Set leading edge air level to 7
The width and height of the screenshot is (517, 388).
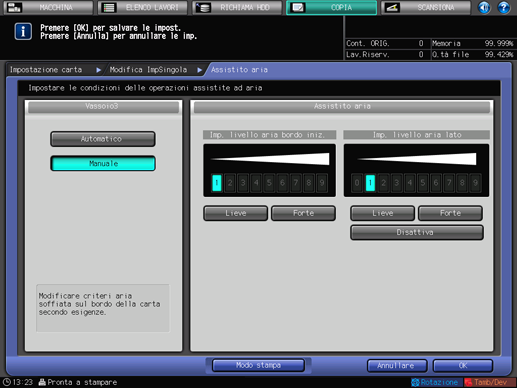coord(296,183)
